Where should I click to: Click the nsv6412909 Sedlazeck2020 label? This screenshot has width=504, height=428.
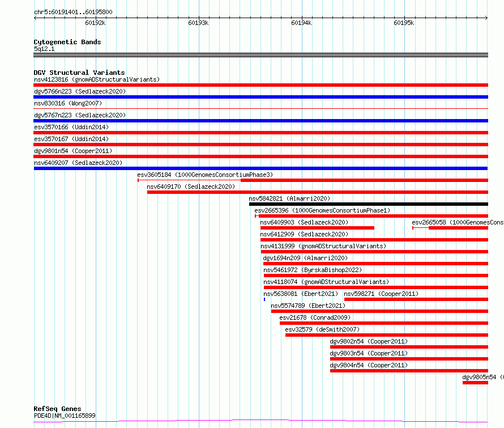tap(304, 234)
